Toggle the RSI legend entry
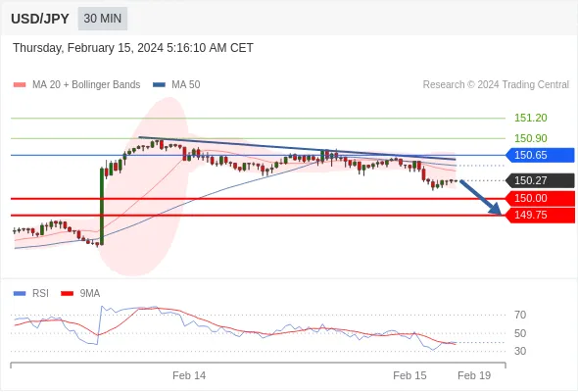Viewport: 578px width, 392px height. click(x=31, y=294)
